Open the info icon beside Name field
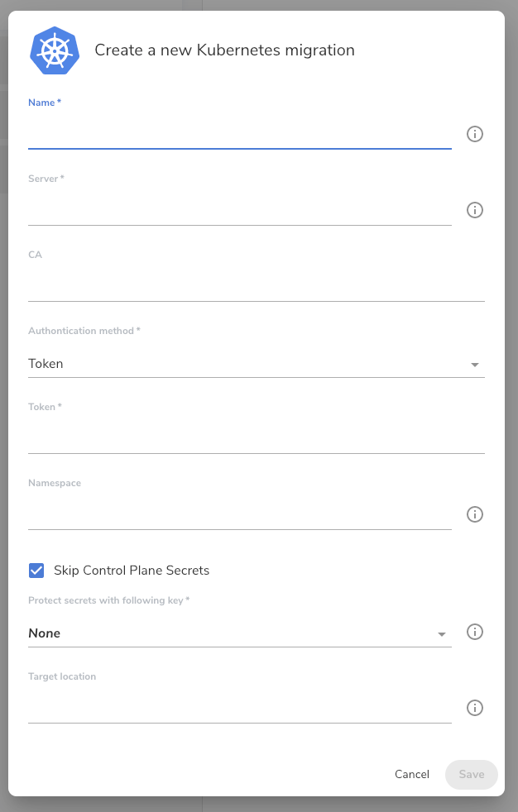 click(x=474, y=134)
